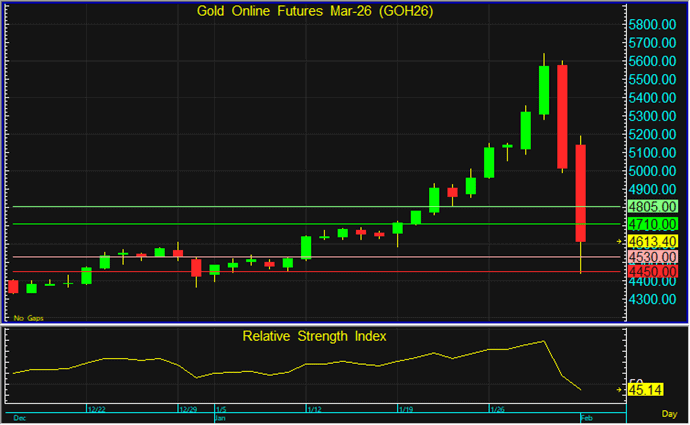This screenshot has width=690, height=425.
Task: Click the "No Gaps" indicator text
Action: [x=28, y=317]
